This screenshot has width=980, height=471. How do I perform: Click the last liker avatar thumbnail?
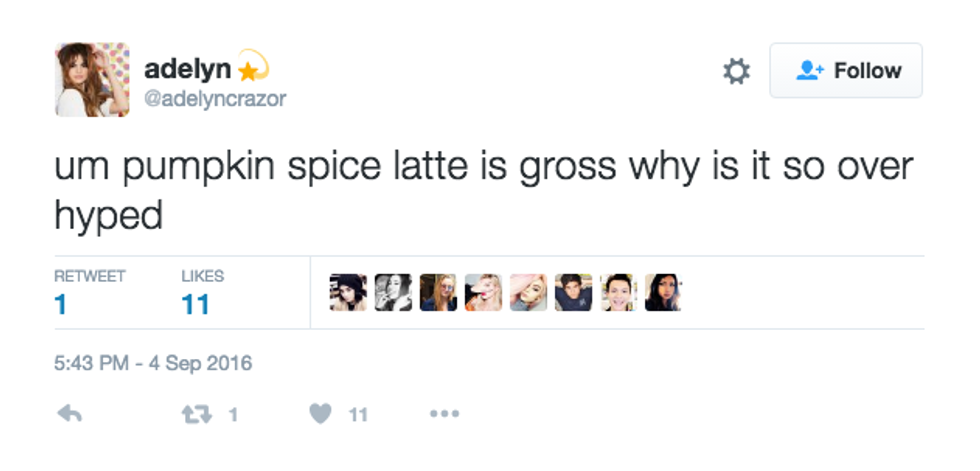coord(663,292)
